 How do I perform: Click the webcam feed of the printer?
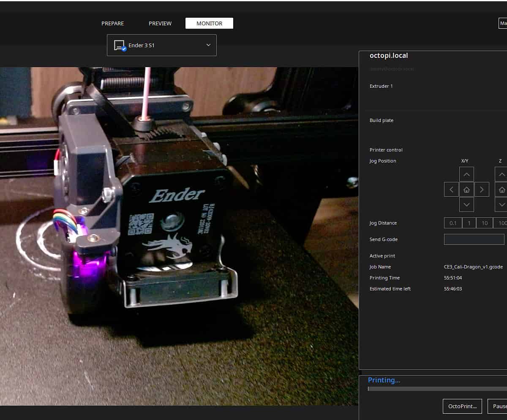(179, 236)
